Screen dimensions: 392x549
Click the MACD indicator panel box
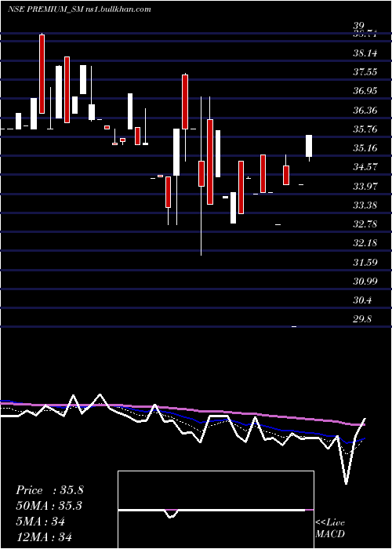[216, 510]
